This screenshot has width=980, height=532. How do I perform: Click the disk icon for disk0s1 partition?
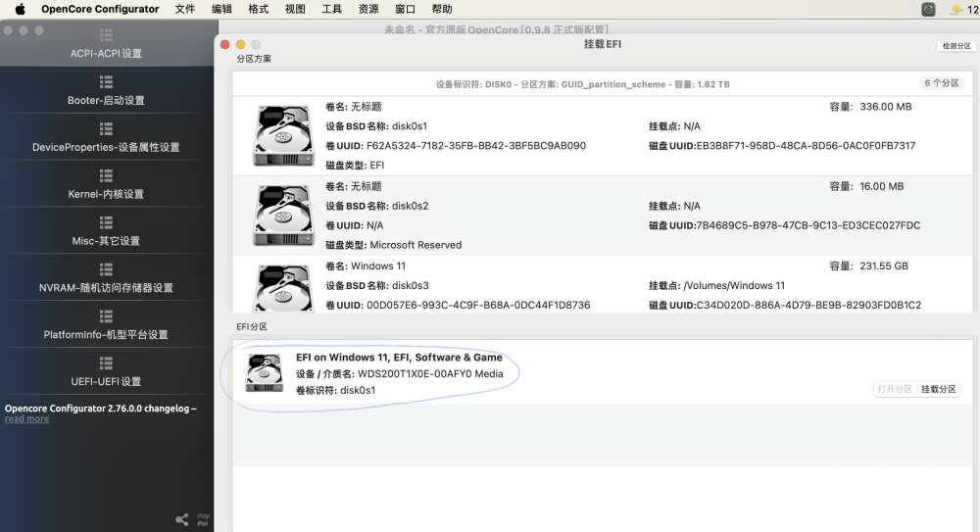point(283,135)
